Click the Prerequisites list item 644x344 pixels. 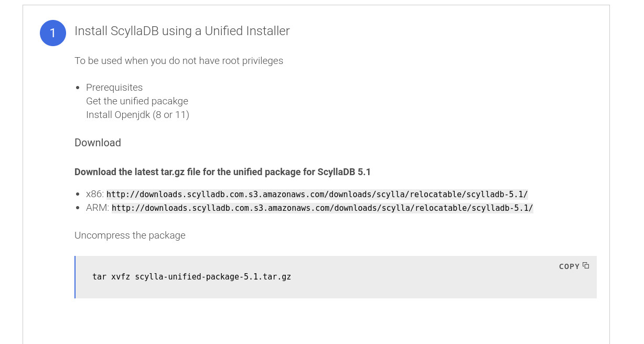tap(114, 88)
